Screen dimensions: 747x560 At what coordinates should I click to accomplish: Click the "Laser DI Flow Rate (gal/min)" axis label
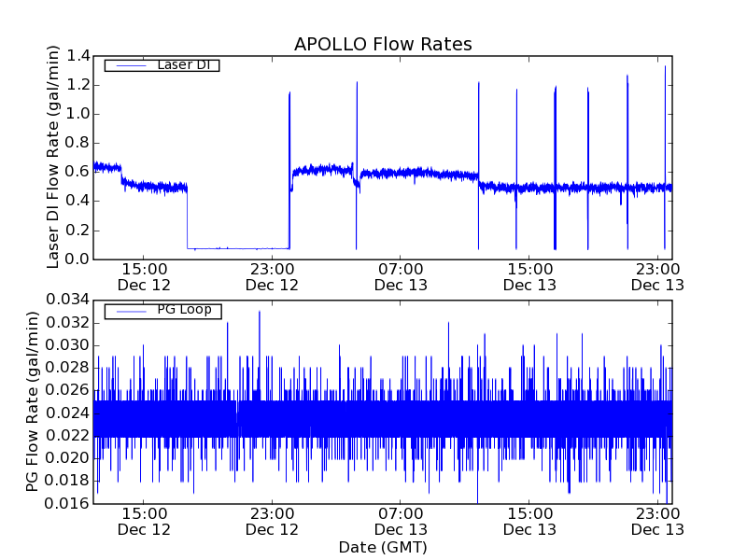tap(53, 157)
